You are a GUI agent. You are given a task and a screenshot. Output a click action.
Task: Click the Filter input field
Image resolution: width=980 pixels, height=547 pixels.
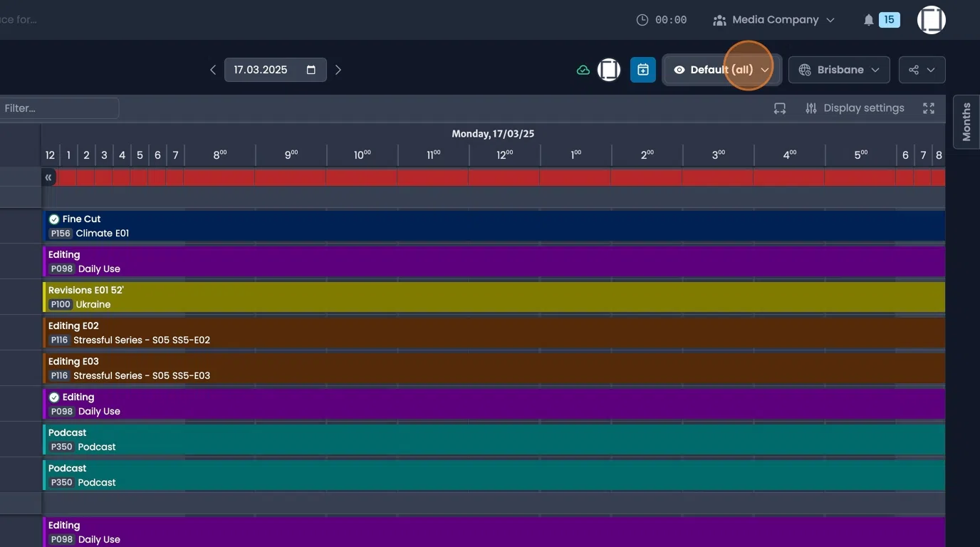pos(58,108)
